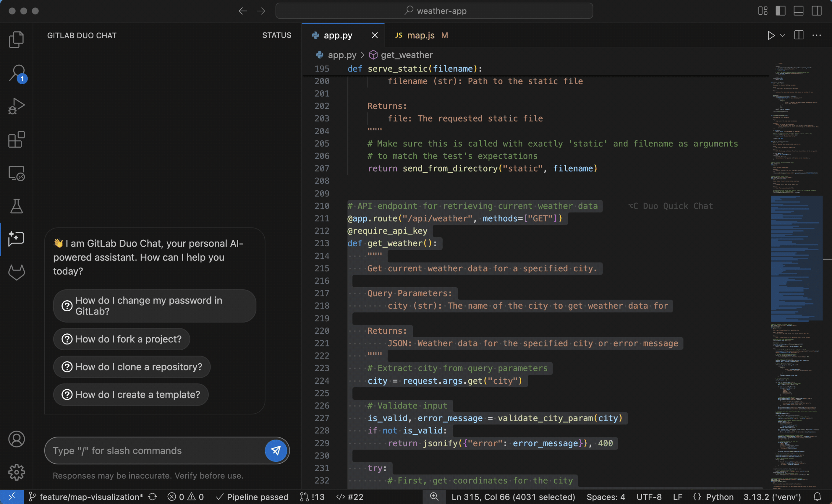The width and height of the screenshot is (832, 504).
Task: Open the GitLab Workflow tanuki icon
Action: (x=16, y=272)
